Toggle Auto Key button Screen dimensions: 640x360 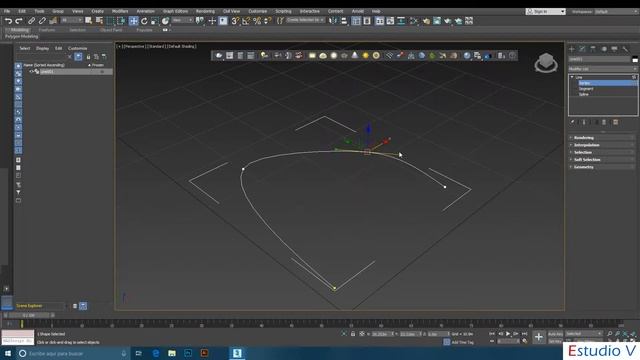555,334
